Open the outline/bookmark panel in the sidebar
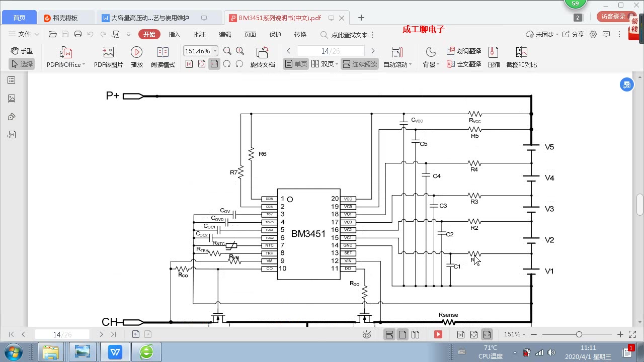 click(12, 80)
